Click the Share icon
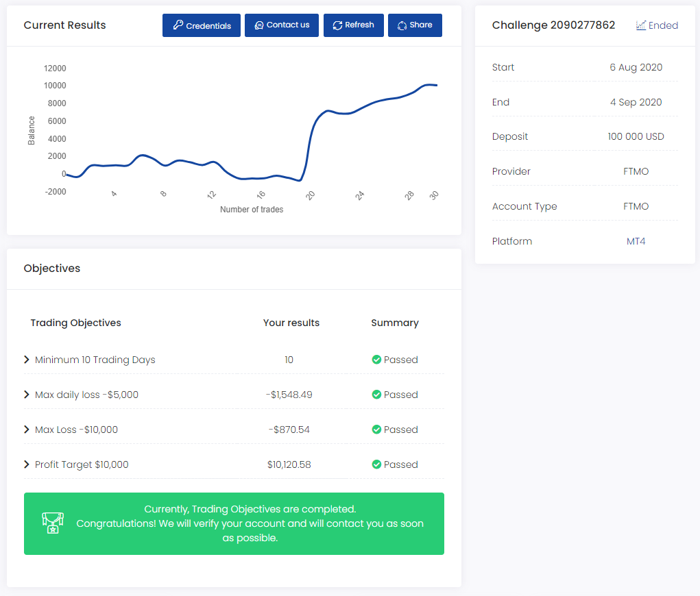 click(x=402, y=25)
